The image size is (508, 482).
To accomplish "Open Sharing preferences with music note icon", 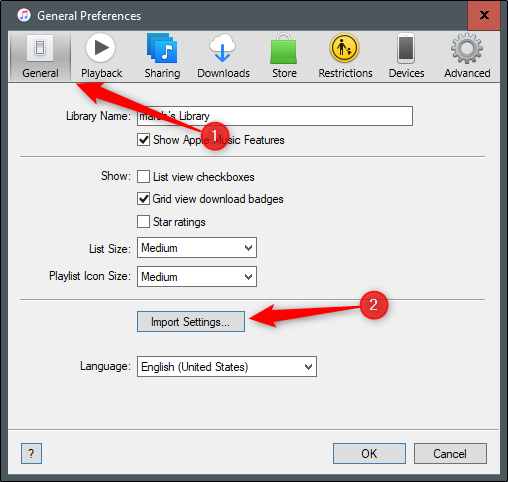I will click(x=162, y=48).
